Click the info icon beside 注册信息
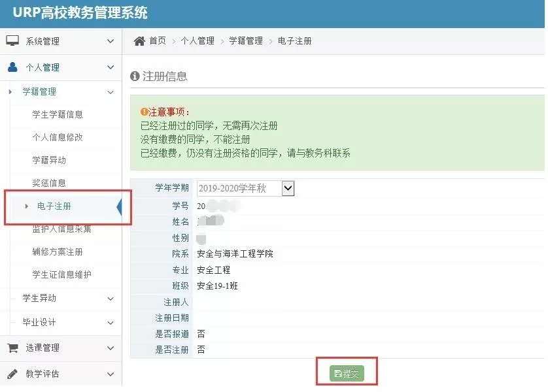The width and height of the screenshot is (548, 392). coord(135,76)
